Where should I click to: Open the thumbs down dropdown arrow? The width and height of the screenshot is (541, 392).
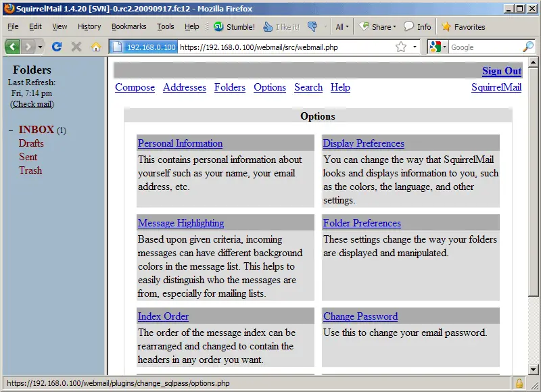click(x=325, y=26)
